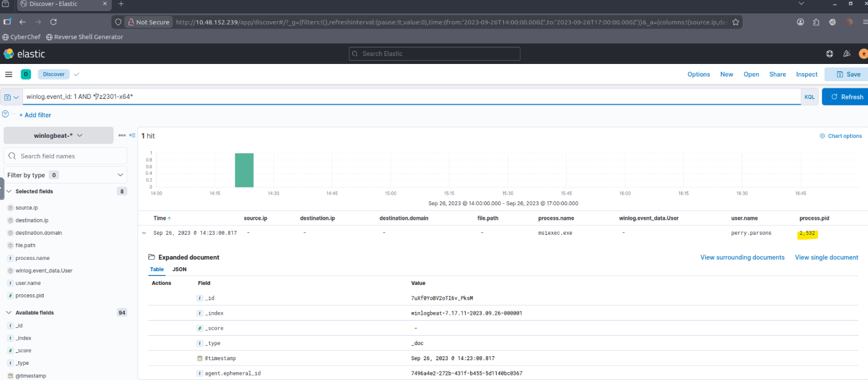Image resolution: width=868 pixels, height=380 pixels.
Task: Collapse the Selected fields section
Action: 9,191
